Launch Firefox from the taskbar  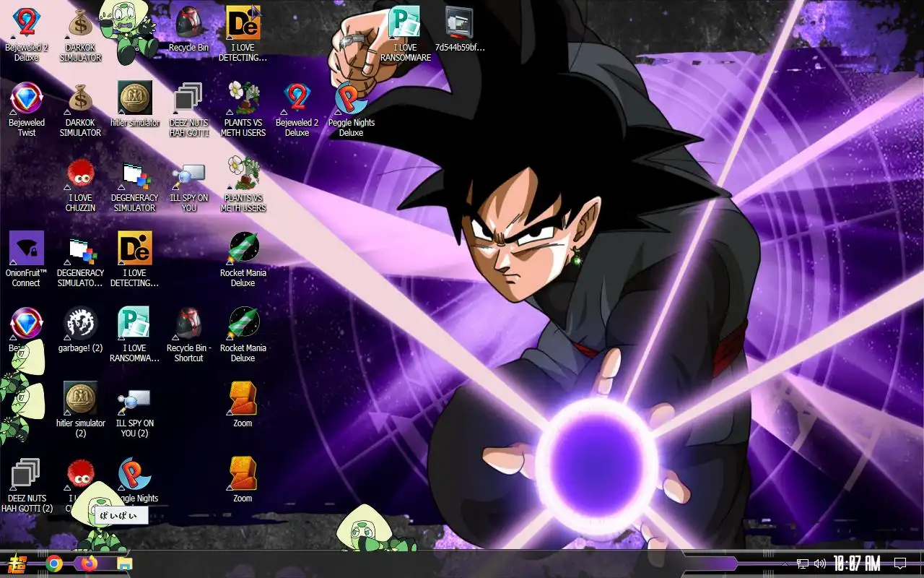(x=89, y=564)
